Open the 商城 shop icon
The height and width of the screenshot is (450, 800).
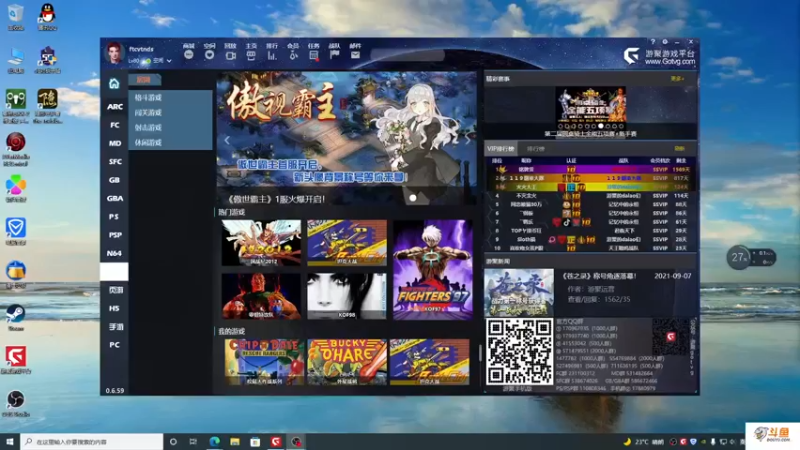click(188, 55)
